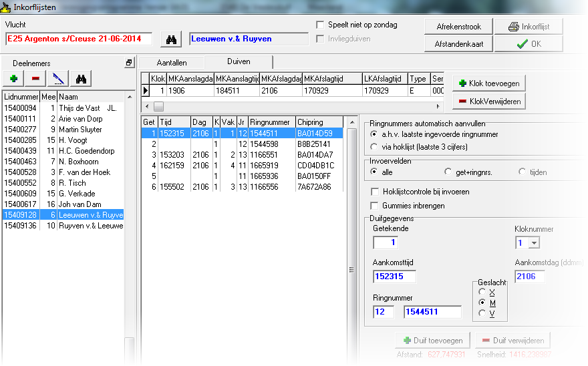Open the Afstandenkaart button
Screen dimensions: 588x366
click(458, 44)
